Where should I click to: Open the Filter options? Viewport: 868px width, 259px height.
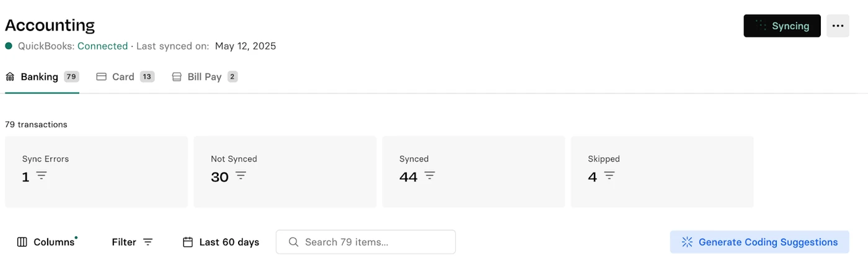tap(132, 242)
